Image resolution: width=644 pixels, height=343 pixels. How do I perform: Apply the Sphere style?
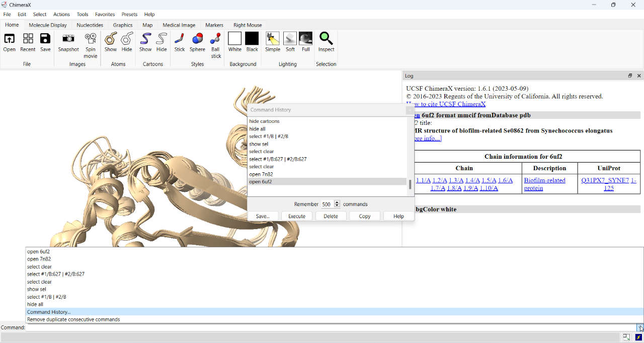click(197, 39)
